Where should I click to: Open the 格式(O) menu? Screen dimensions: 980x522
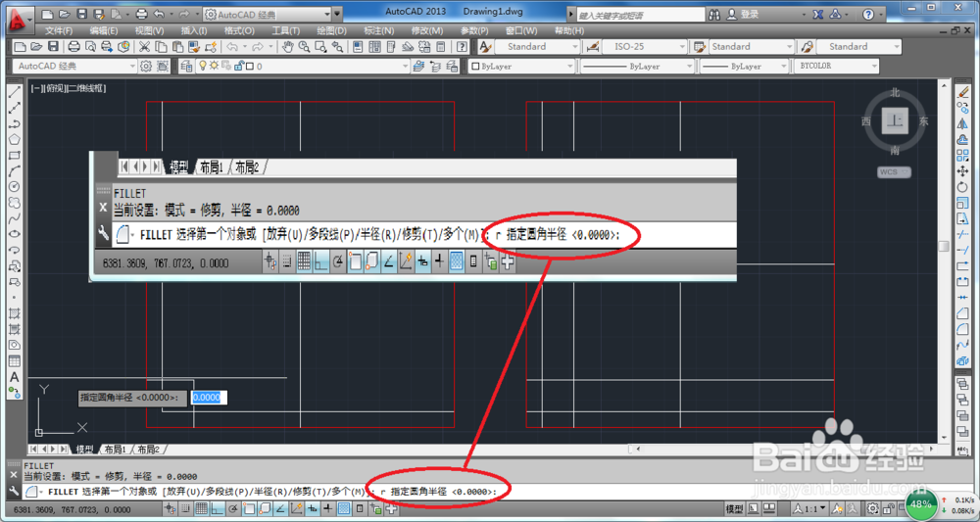click(x=240, y=30)
